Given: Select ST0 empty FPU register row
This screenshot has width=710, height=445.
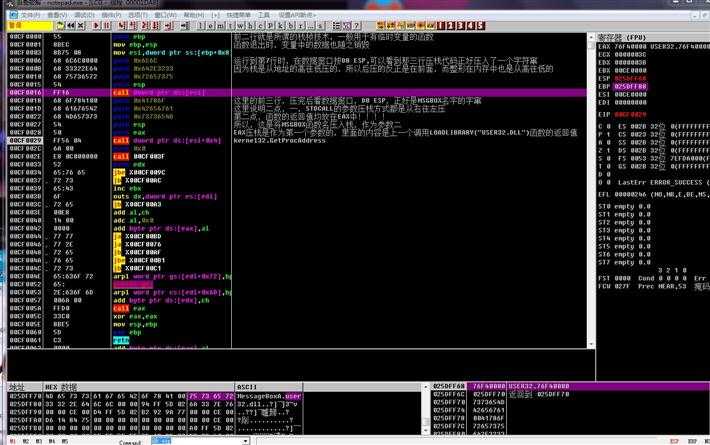Looking at the screenshot, I should click(624, 206).
